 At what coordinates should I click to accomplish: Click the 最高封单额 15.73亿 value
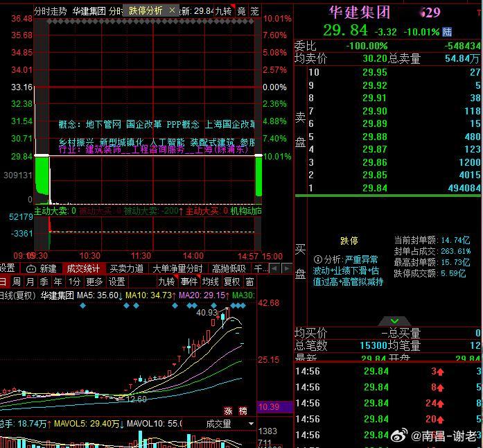click(455, 262)
